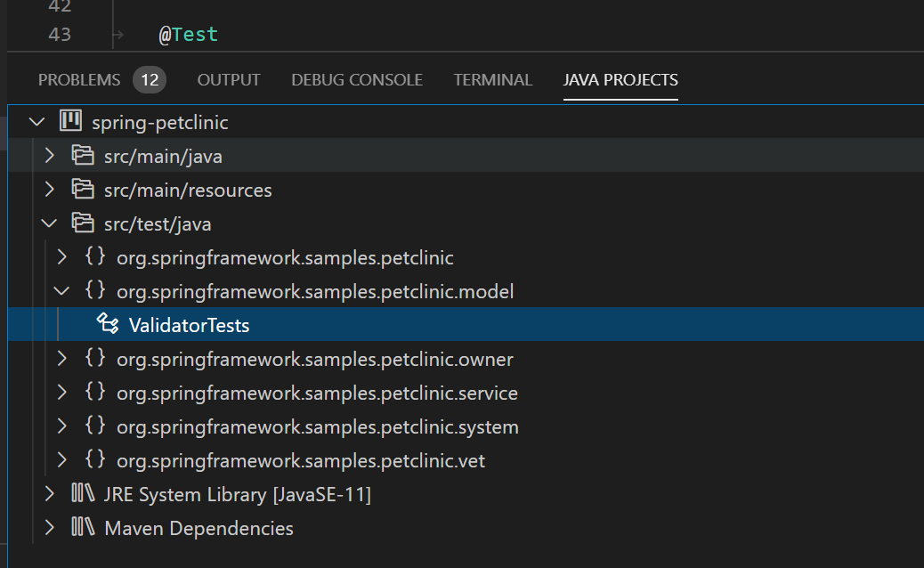The image size is (924, 568).
Task: Expand the petclinic.system package chevron
Action: [x=62, y=426]
